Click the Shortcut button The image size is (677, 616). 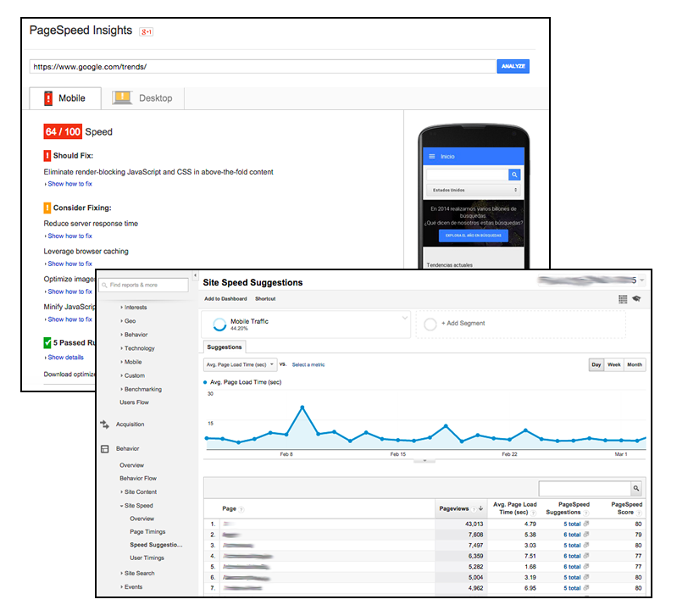[265, 299]
